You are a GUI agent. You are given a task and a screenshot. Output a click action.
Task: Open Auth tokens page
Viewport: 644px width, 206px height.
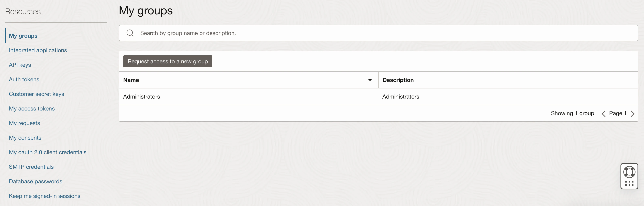(x=24, y=79)
